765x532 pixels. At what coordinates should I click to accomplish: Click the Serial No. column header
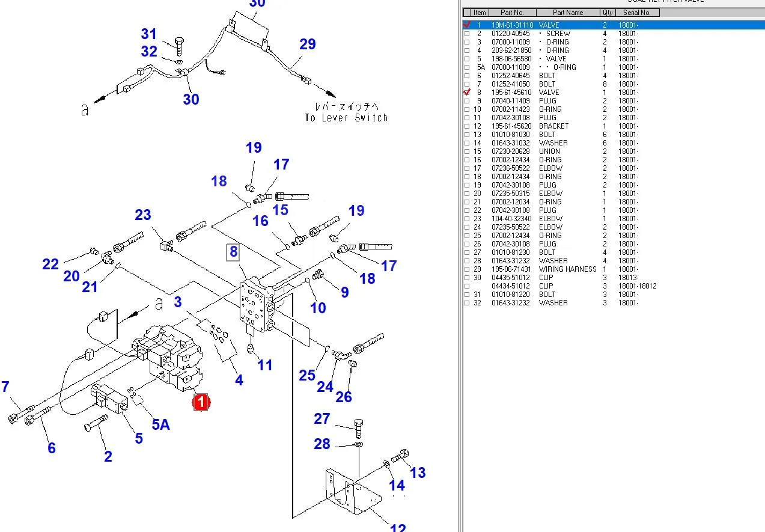point(638,13)
